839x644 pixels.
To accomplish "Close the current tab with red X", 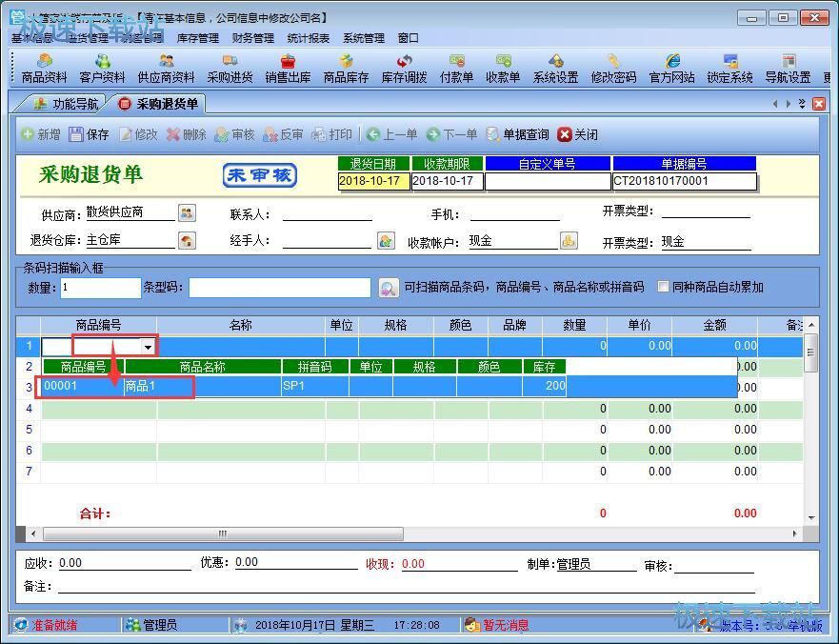I will pos(819,104).
